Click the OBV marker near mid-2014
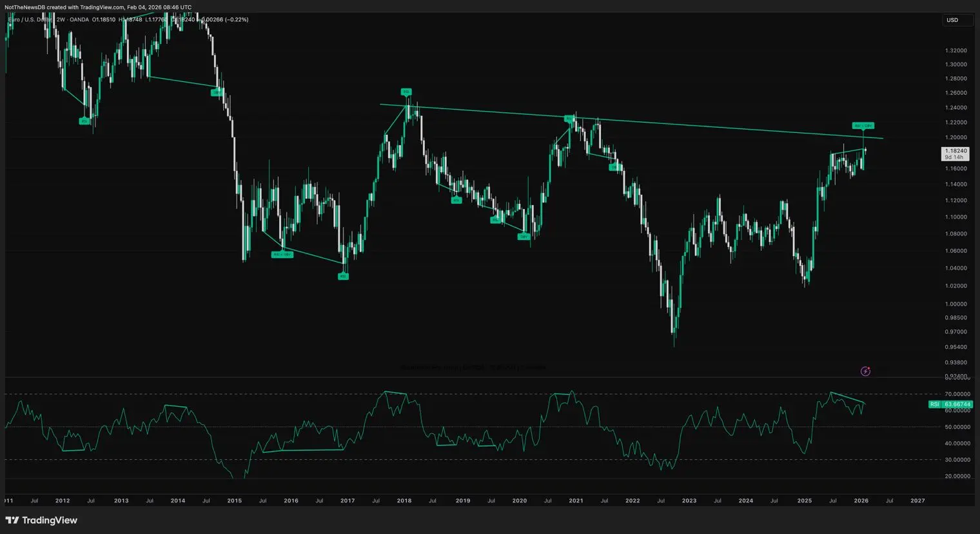 (217, 92)
